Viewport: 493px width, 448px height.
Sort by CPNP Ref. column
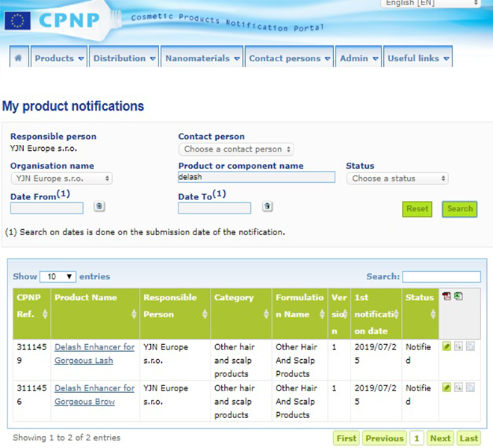pos(32,314)
